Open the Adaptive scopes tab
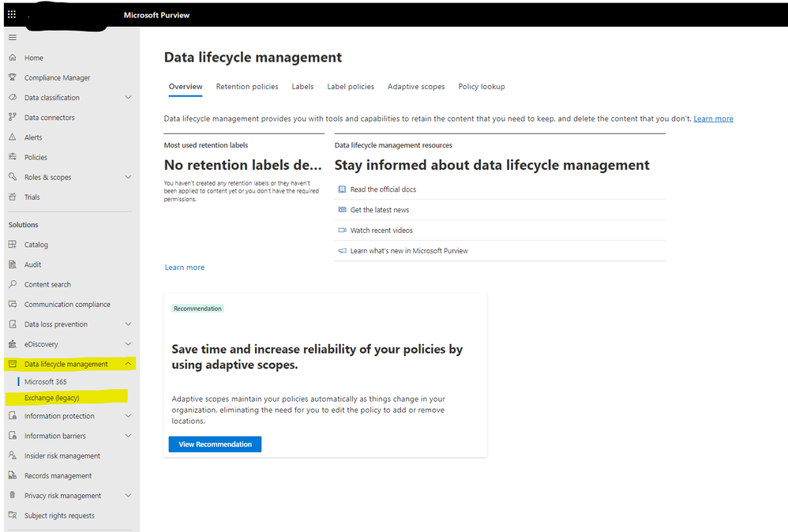Screen dimensions: 788x532 (x=416, y=87)
